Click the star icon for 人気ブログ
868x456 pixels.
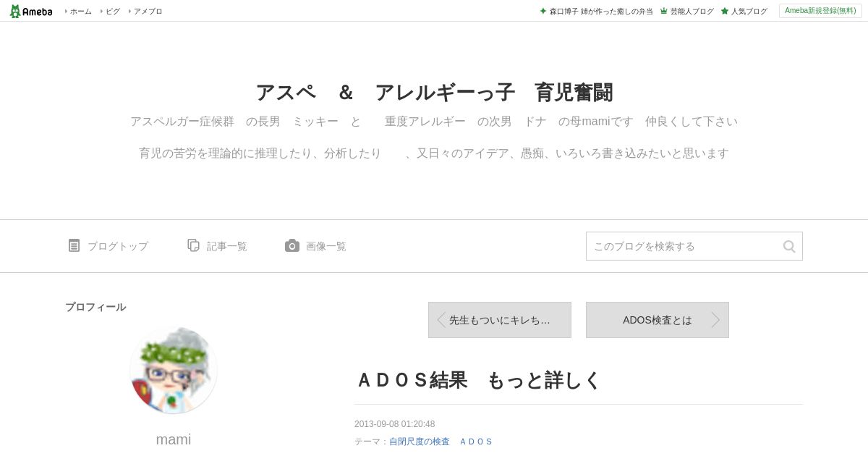tap(724, 11)
